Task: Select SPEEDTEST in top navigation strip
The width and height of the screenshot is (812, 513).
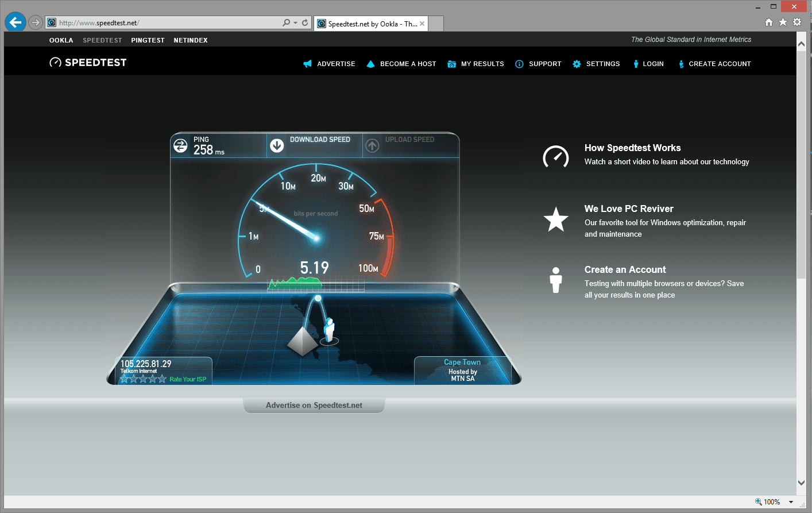Action: 102,40
